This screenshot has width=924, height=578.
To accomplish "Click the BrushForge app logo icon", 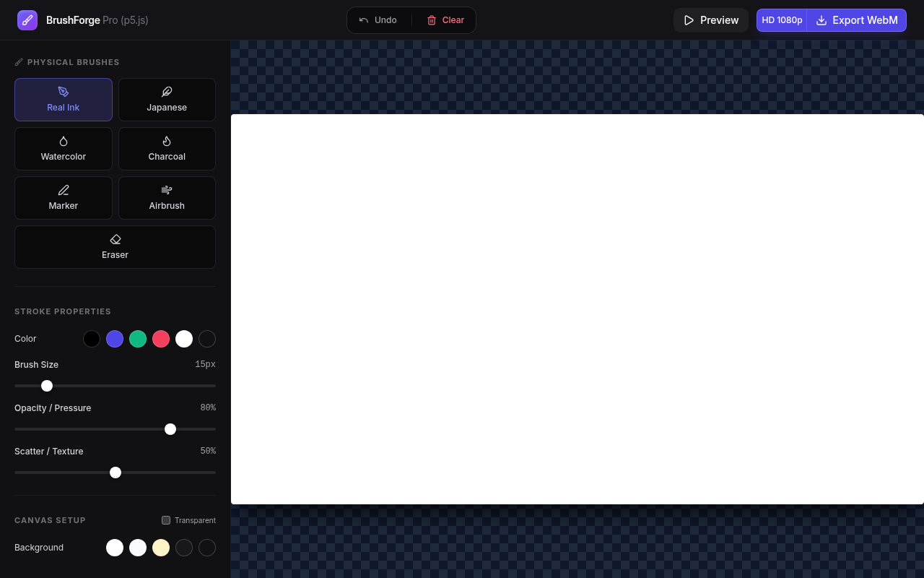I will coord(27,20).
